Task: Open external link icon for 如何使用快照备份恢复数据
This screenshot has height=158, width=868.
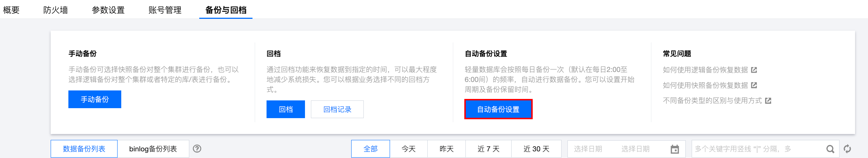Action: pos(754,85)
